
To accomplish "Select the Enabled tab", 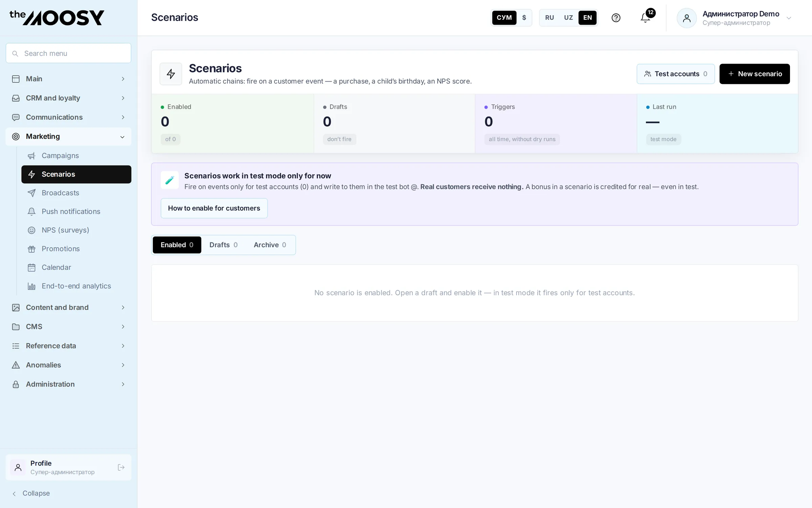I will click(x=177, y=245).
